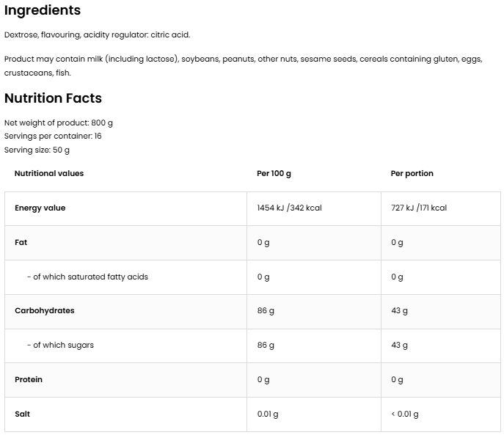504x435 pixels.
Task: Click the Ingredients heading
Action: [43, 10]
